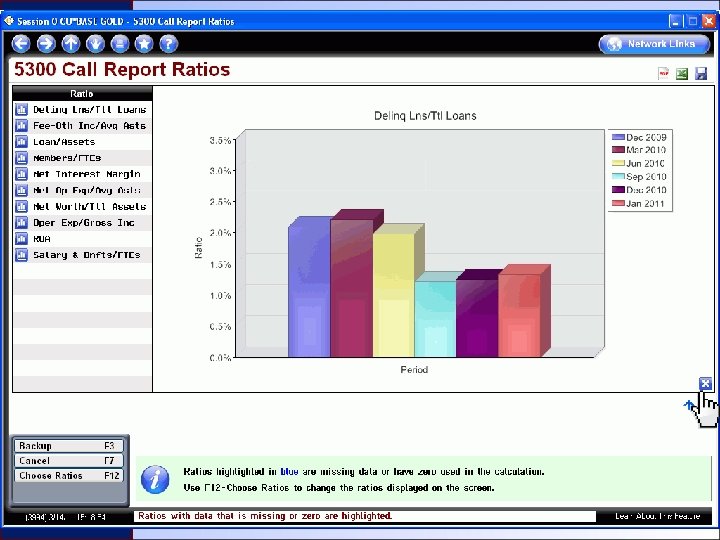
Task: Click Dec 2009 legend color swatch
Action: (618, 137)
